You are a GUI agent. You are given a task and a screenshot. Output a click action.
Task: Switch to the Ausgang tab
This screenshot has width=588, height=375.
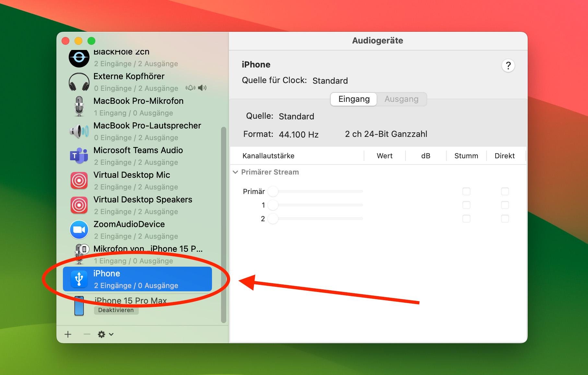(401, 99)
